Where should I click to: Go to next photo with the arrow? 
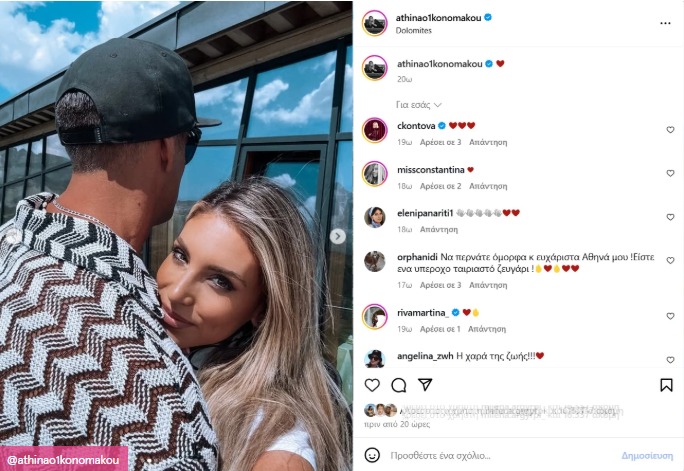point(337,236)
